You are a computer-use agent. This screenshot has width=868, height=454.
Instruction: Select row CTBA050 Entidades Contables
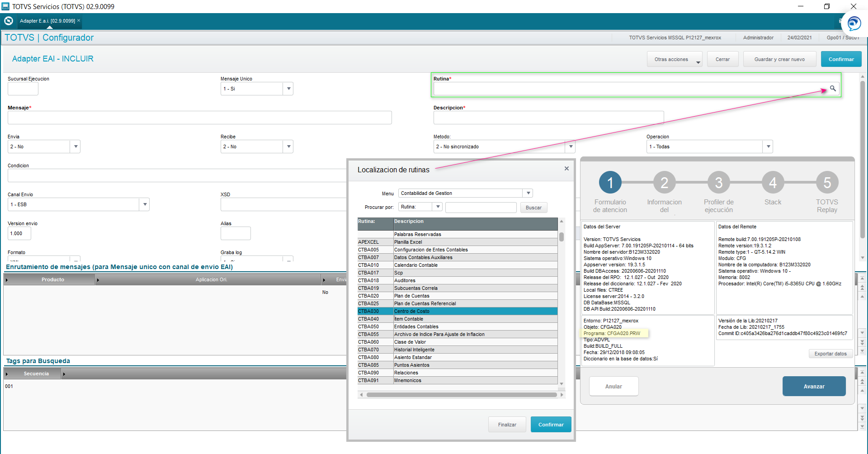457,326
